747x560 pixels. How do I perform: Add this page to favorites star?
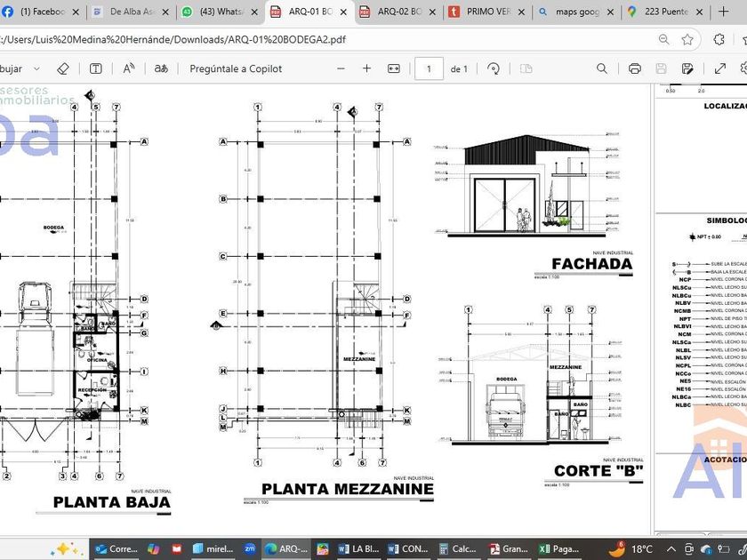click(687, 39)
